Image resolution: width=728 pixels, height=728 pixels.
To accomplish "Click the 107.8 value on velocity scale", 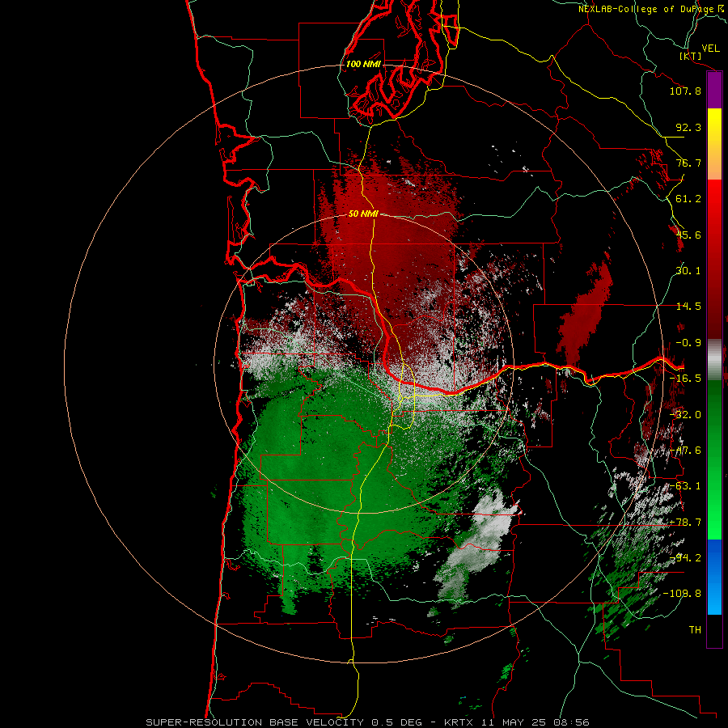I will click(685, 91).
